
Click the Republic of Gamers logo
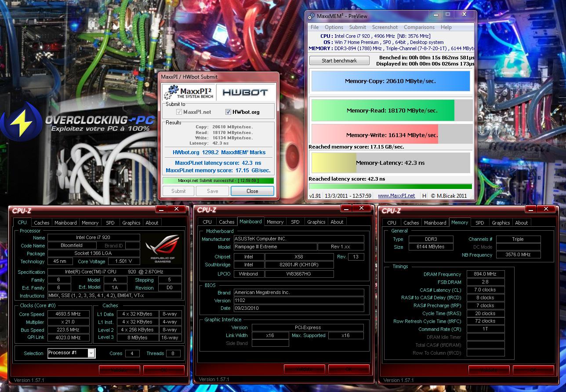[x=163, y=249]
